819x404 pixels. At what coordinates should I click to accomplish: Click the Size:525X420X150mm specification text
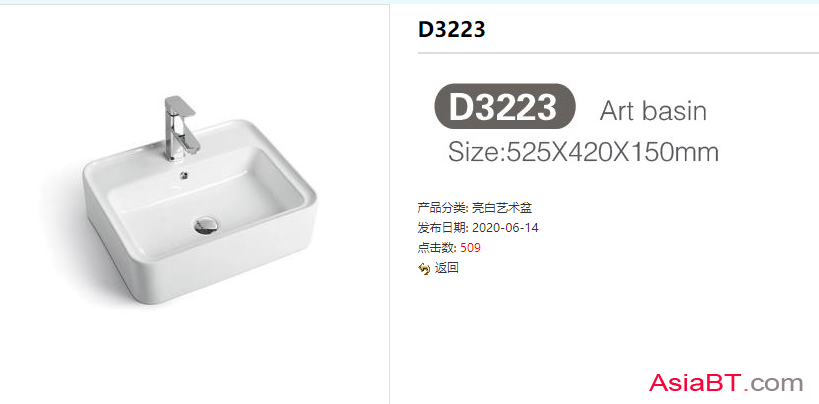click(x=583, y=152)
